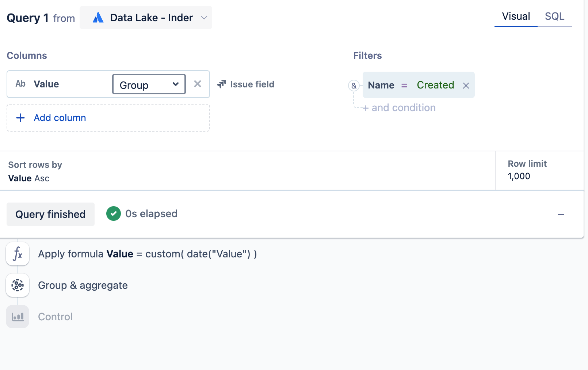This screenshot has width=588, height=370.
Task: Click the green query success checkmark
Action: (114, 214)
